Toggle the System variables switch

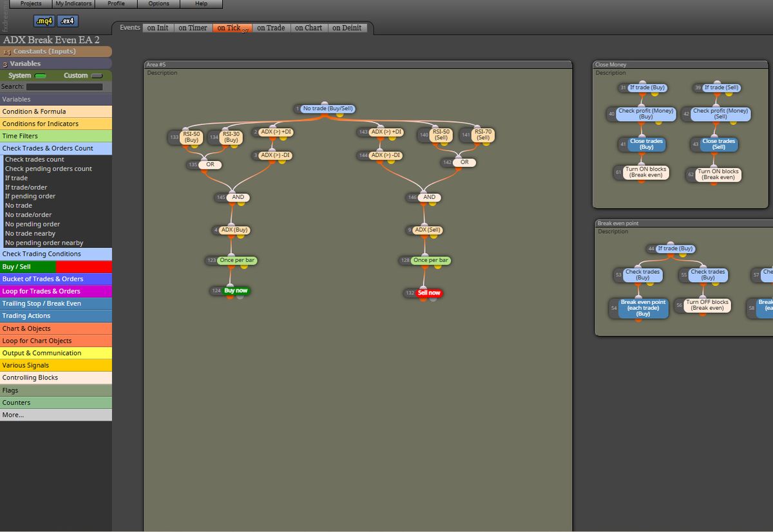click(40, 76)
